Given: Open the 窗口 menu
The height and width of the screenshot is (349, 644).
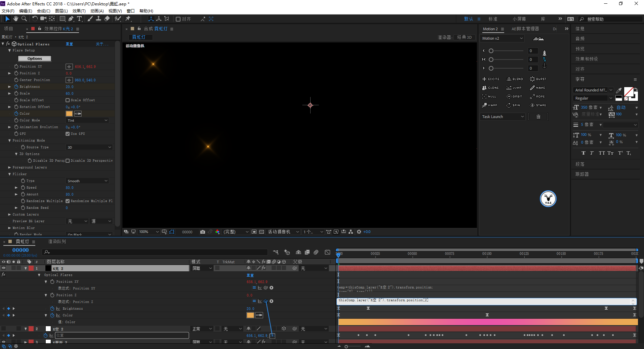Looking at the screenshot, I should point(130,11).
